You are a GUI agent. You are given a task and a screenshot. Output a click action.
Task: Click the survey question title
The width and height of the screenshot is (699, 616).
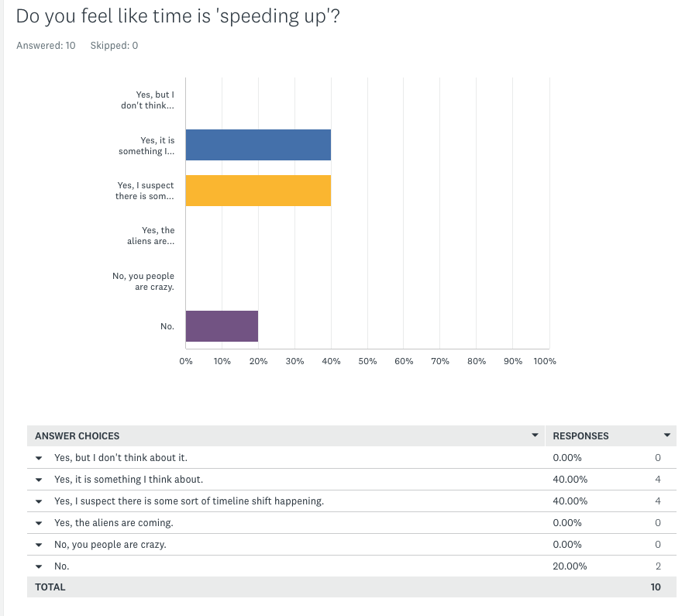pos(177,16)
